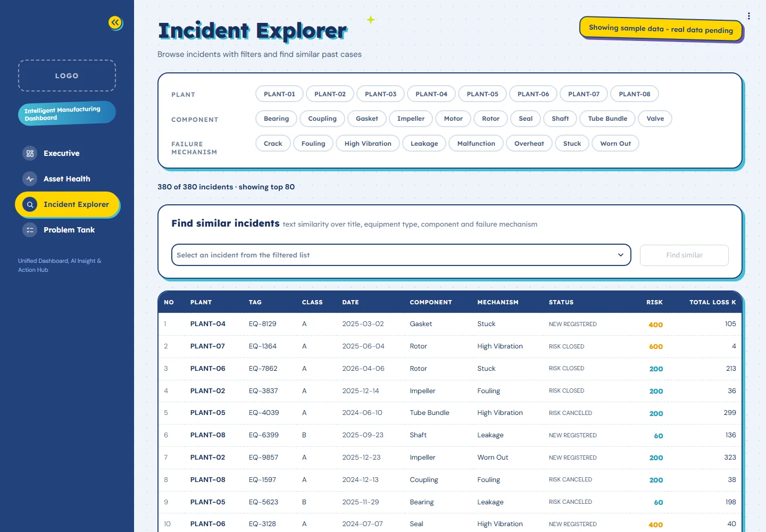Enable the Tube Bundle component filter

click(x=607, y=119)
